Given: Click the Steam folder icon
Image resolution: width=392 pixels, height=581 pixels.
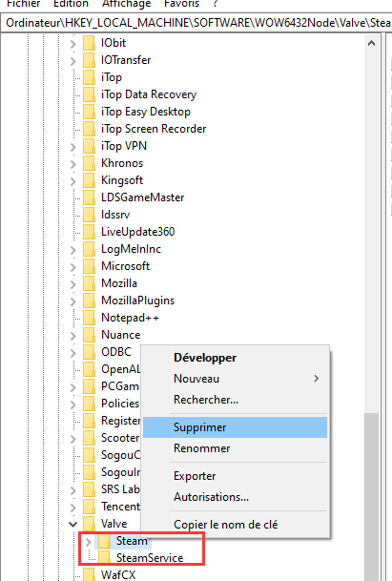Looking at the screenshot, I should tap(105, 541).
